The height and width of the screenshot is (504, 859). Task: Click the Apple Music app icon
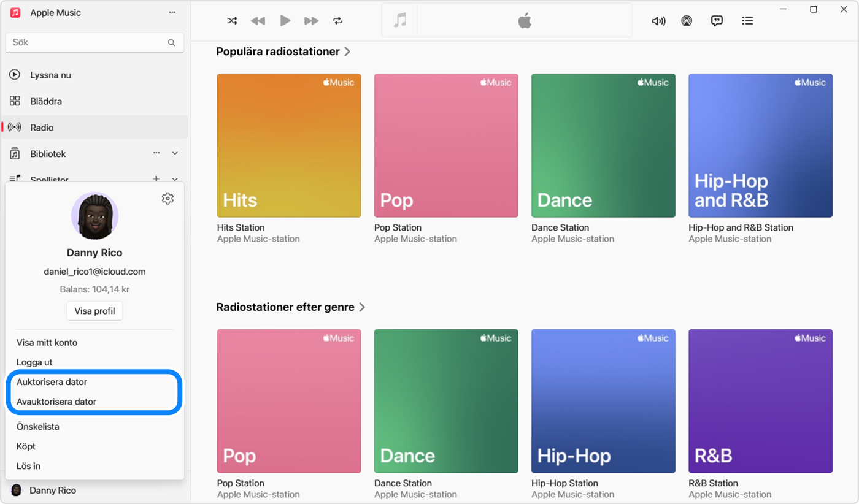pyautogui.click(x=15, y=13)
